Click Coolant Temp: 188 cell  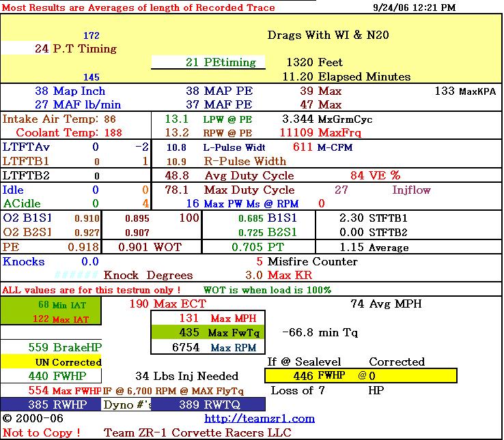point(69,132)
